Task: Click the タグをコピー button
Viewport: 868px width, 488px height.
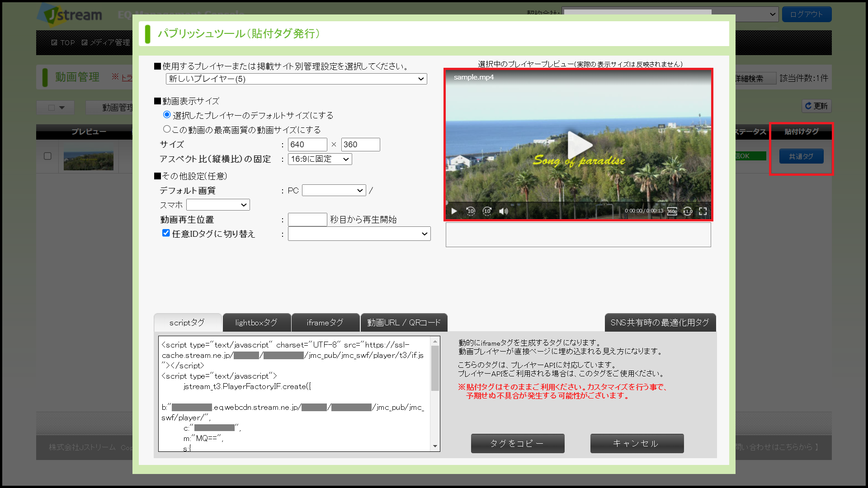Action: click(518, 443)
